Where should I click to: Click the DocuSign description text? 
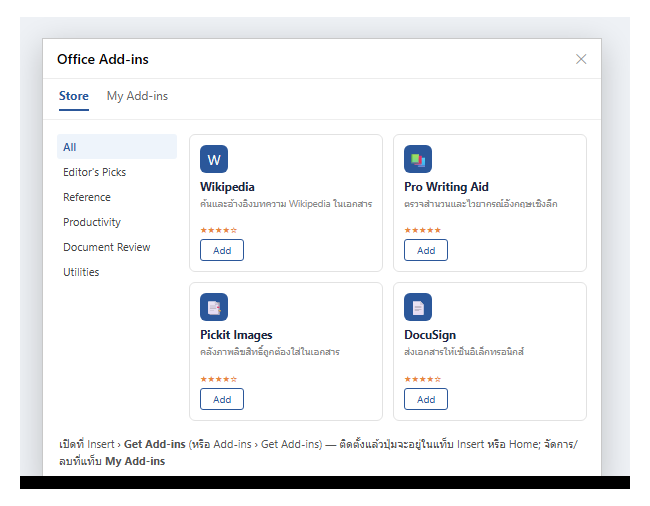click(464, 352)
